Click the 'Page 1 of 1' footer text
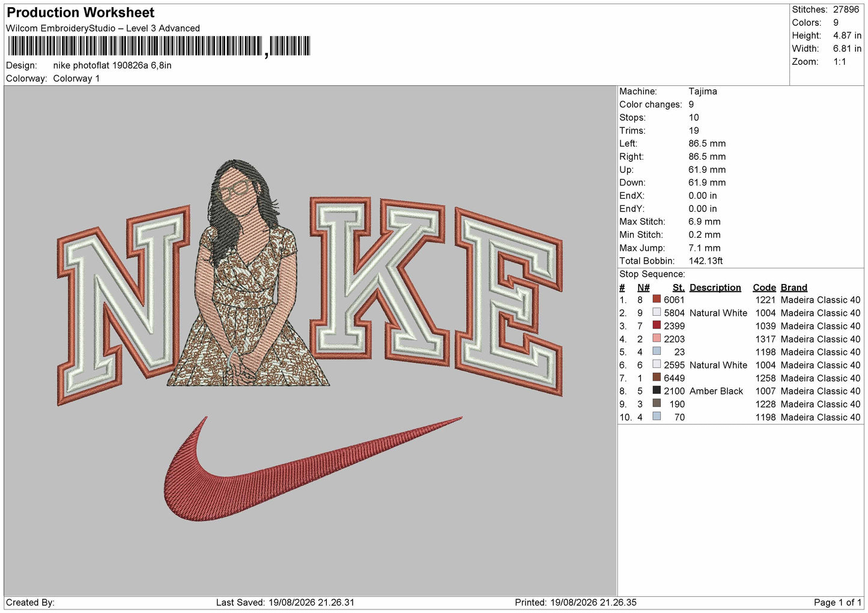 pyautogui.click(x=837, y=602)
